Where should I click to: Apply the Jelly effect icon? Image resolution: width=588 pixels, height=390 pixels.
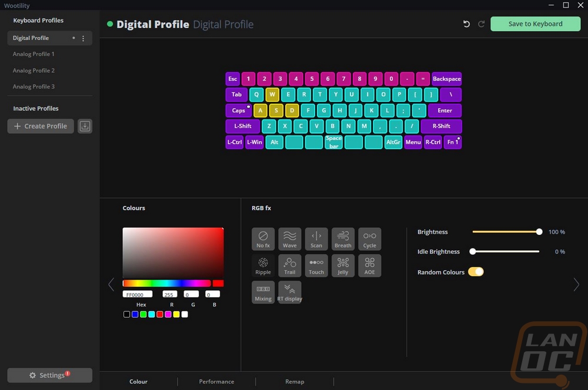[343, 265]
